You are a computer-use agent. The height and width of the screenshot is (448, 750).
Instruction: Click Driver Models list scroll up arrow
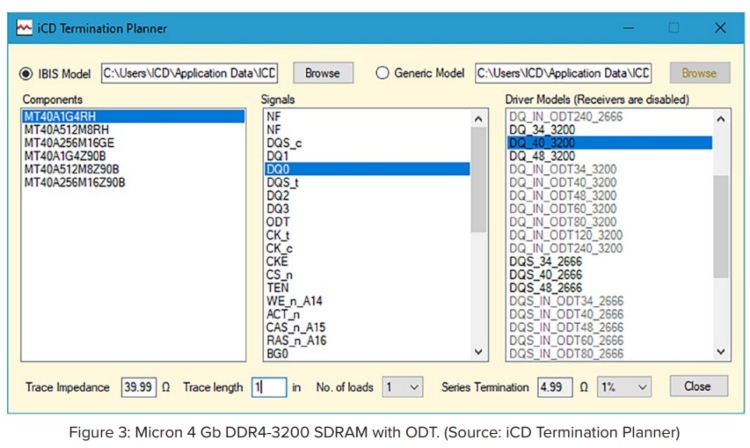click(x=721, y=119)
